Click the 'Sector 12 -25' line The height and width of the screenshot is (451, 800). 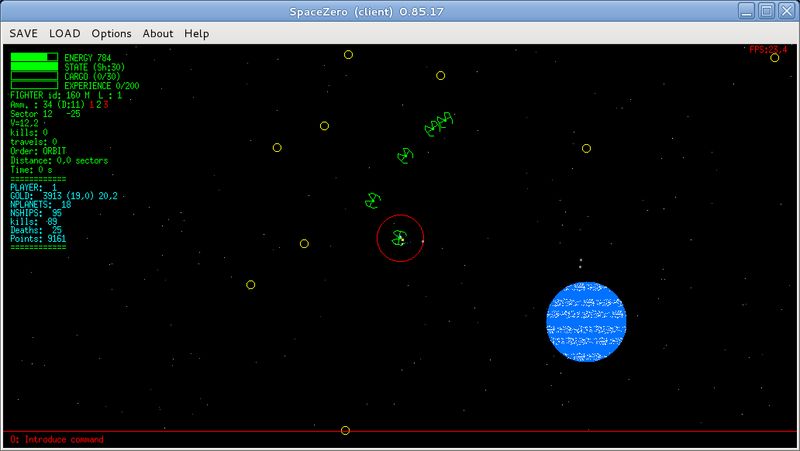pyautogui.click(x=45, y=114)
